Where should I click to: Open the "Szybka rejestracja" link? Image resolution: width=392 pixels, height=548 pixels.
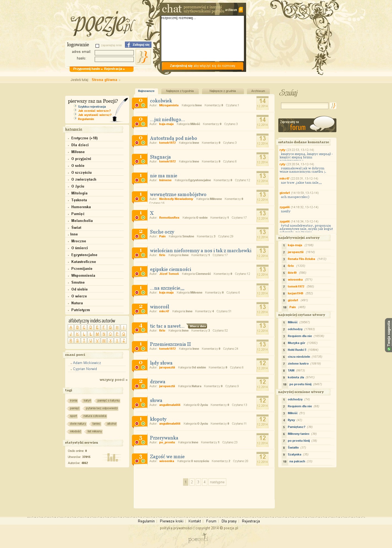[92, 107]
